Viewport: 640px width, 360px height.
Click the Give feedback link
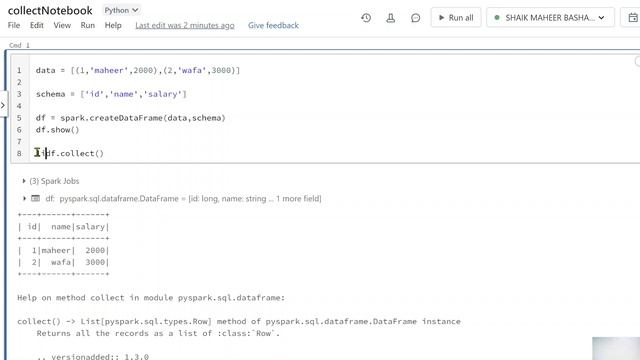click(x=273, y=25)
